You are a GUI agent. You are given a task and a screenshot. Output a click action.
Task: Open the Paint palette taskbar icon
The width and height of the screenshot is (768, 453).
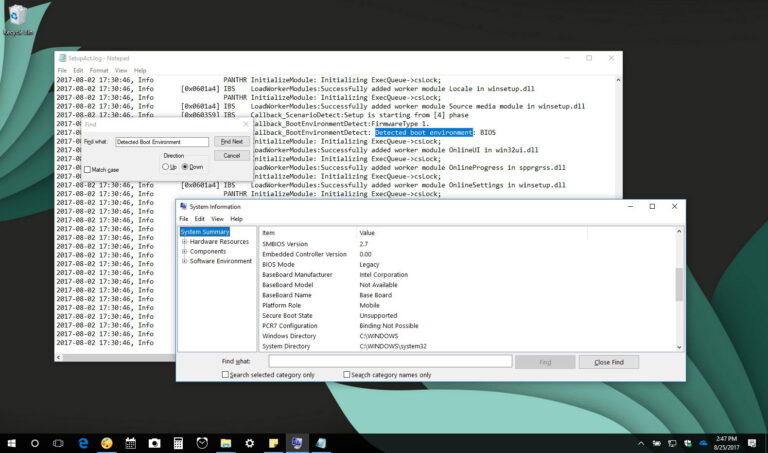tap(106, 443)
